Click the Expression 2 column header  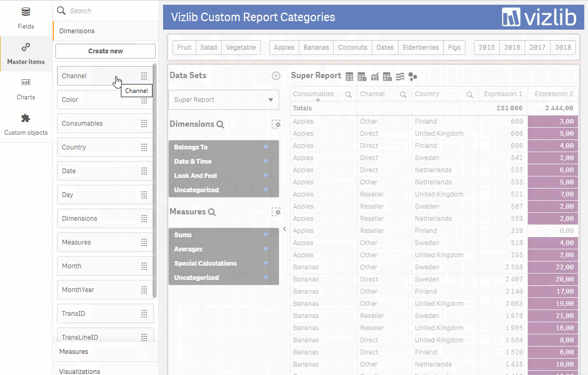coord(554,94)
